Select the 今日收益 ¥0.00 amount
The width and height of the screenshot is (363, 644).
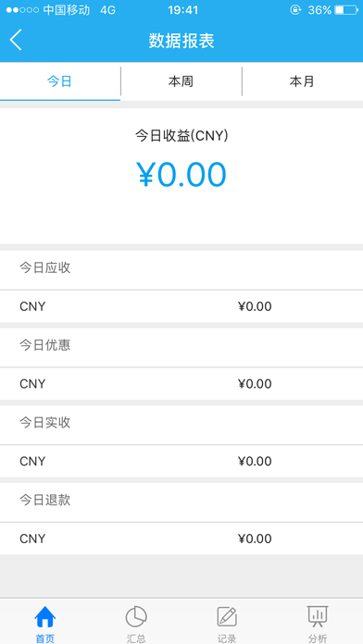coord(181,174)
